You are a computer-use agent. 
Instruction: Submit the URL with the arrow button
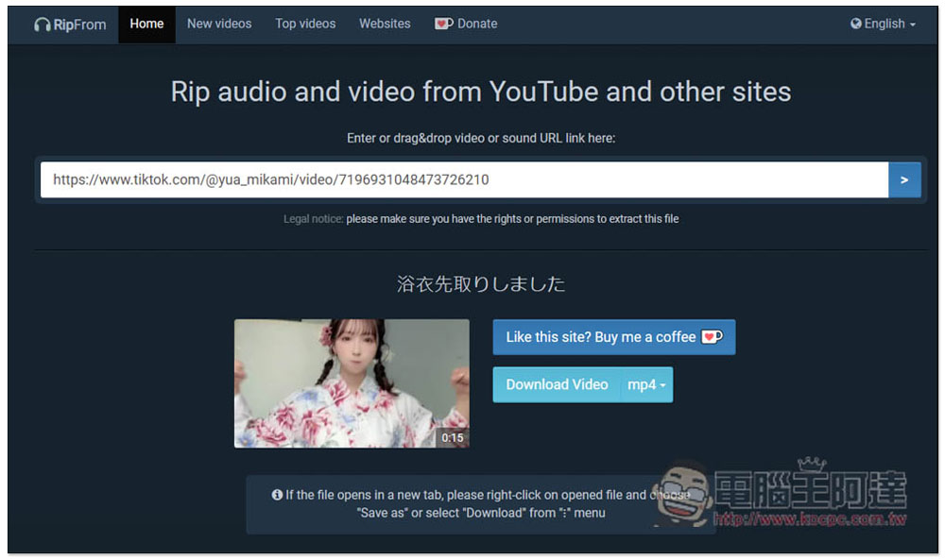point(904,179)
